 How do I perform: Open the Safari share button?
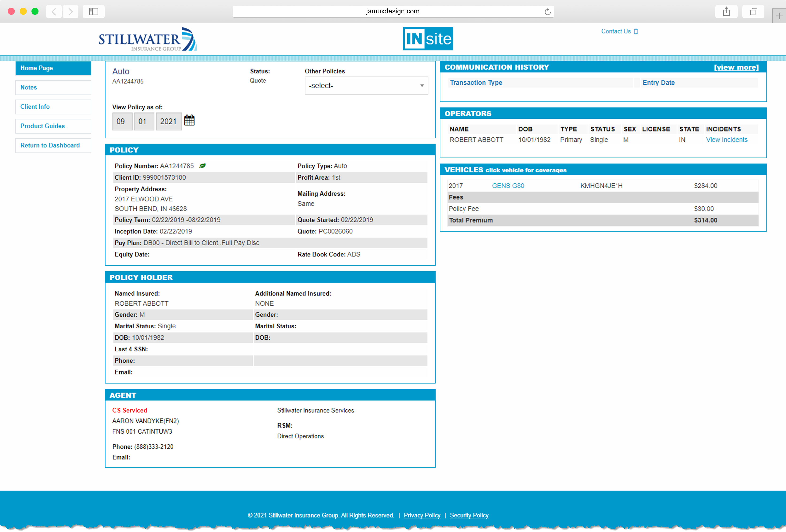click(726, 12)
